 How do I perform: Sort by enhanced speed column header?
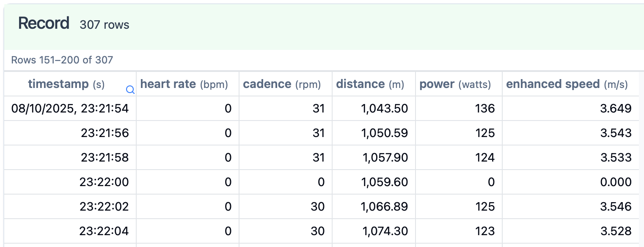pyautogui.click(x=567, y=84)
